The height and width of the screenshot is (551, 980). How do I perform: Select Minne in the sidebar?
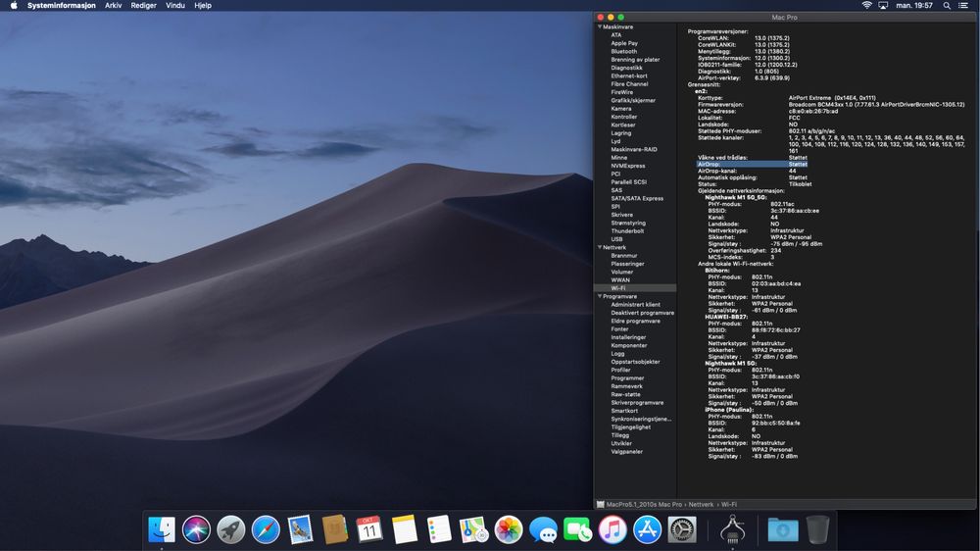[618, 158]
